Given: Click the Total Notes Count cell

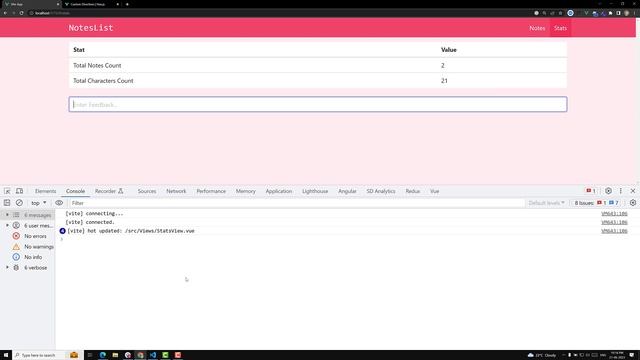Looking at the screenshot, I should [x=97, y=65].
